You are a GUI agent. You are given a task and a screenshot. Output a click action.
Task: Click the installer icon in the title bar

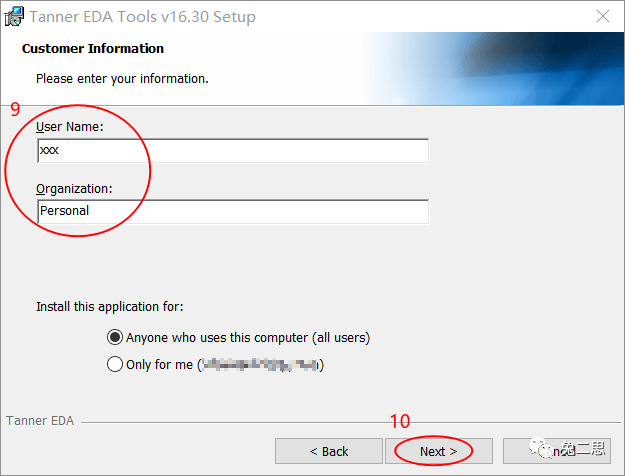click(x=15, y=17)
